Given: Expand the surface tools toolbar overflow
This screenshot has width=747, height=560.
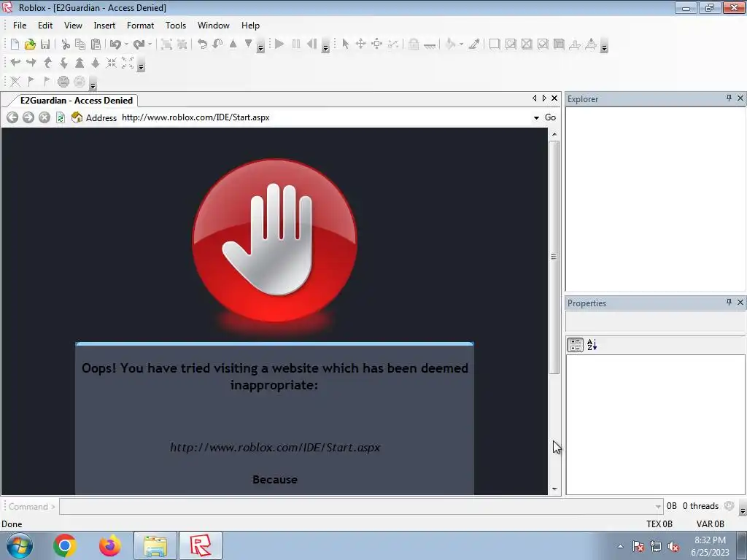Looking at the screenshot, I should click(604, 47).
